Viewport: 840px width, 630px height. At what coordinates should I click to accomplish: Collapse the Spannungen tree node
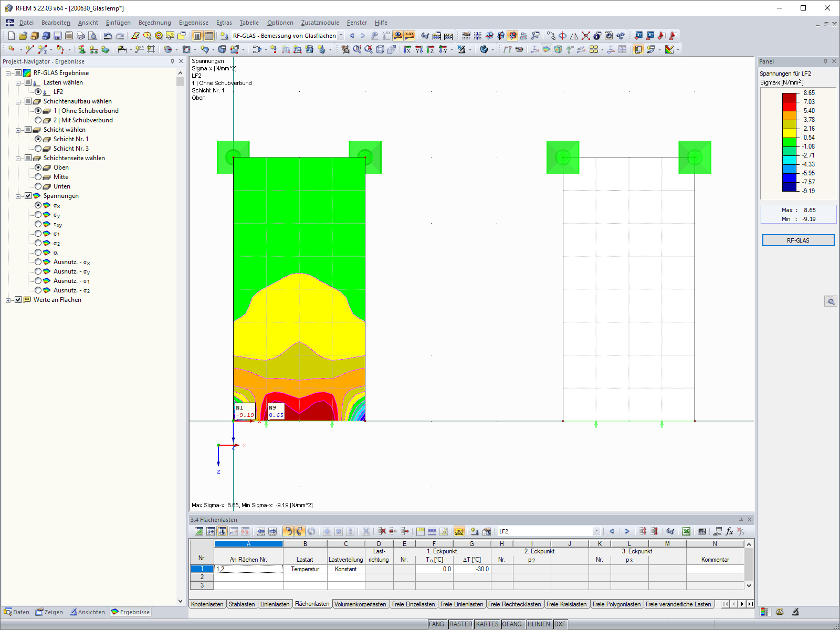coord(18,196)
